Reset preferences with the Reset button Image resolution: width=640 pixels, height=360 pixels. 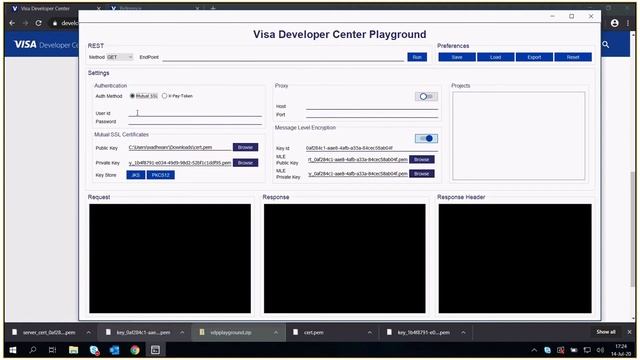573,57
